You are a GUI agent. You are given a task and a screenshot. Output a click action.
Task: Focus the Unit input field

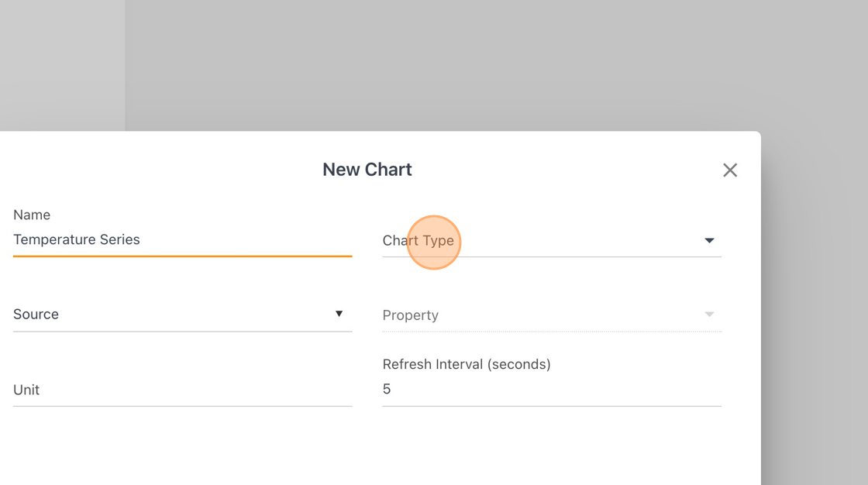183,390
